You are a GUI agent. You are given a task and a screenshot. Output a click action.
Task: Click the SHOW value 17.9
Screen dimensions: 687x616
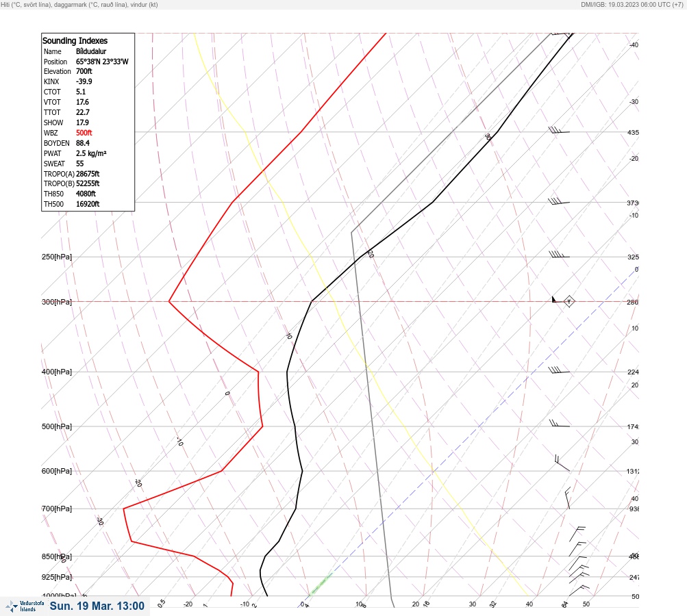pyautogui.click(x=82, y=123)
